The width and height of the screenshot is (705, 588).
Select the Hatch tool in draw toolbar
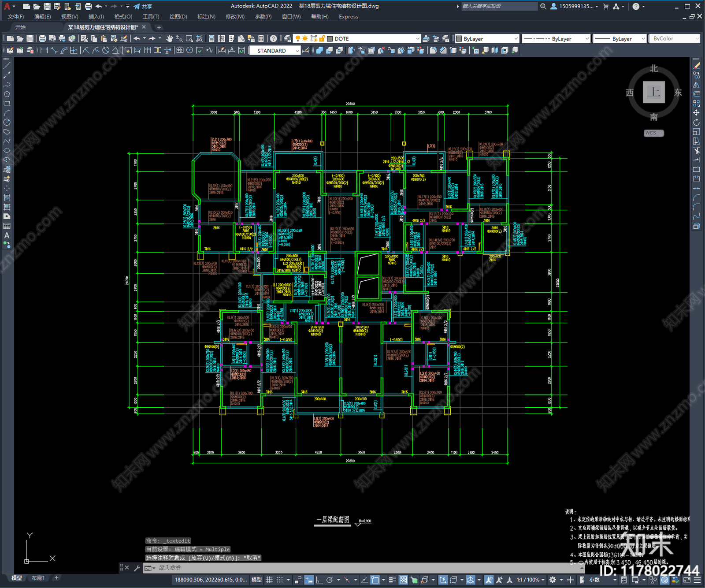click(x=7, y=197)
